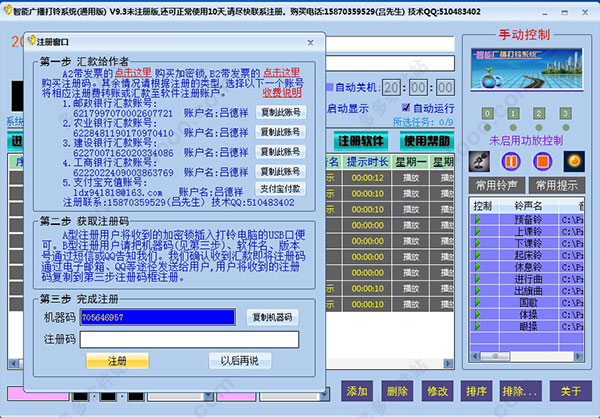The width and height of the screenshot is (600, 418).
Task: Click the 注册码 input field
Action: click(x=189, y=340)
